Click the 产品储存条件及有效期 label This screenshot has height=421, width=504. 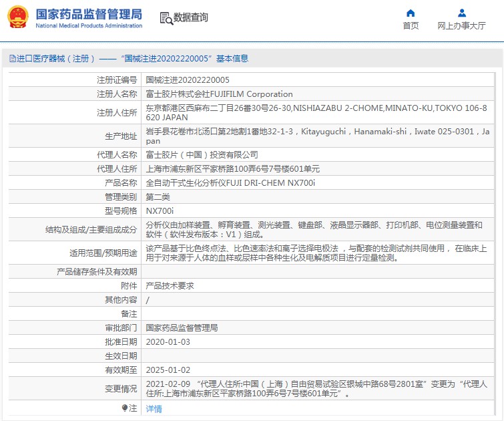pyautogui.click(x=97, y=272)
